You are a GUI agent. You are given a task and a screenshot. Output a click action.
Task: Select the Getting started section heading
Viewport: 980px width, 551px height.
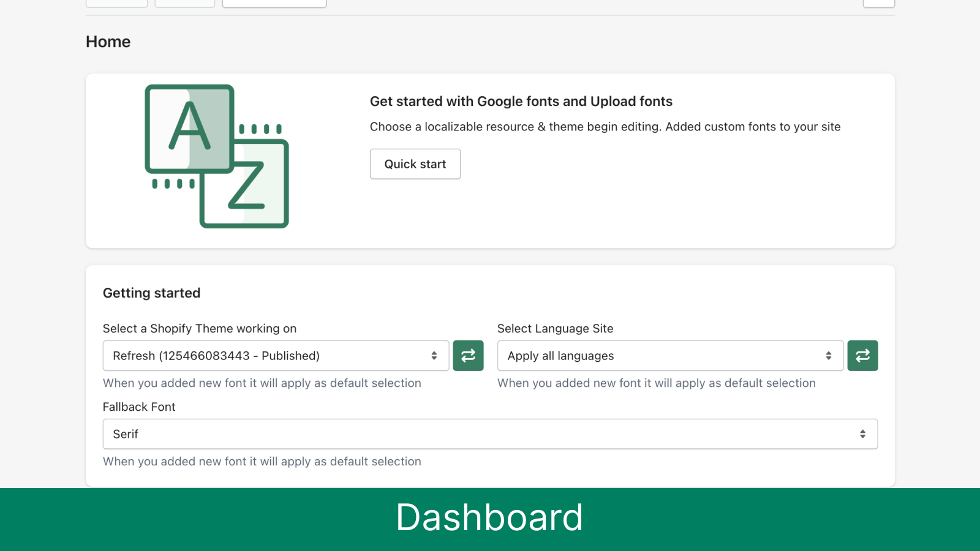[151, 293]
